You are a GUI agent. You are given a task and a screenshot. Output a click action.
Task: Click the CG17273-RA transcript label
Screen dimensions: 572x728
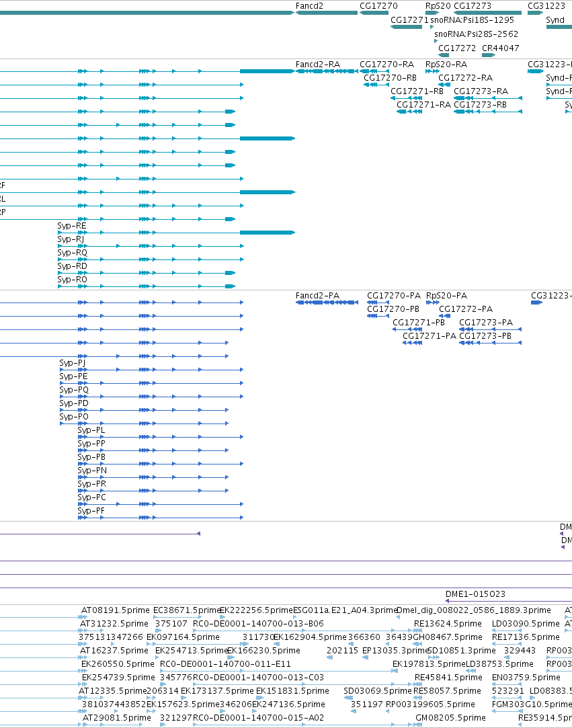click(x=481, y=91)
